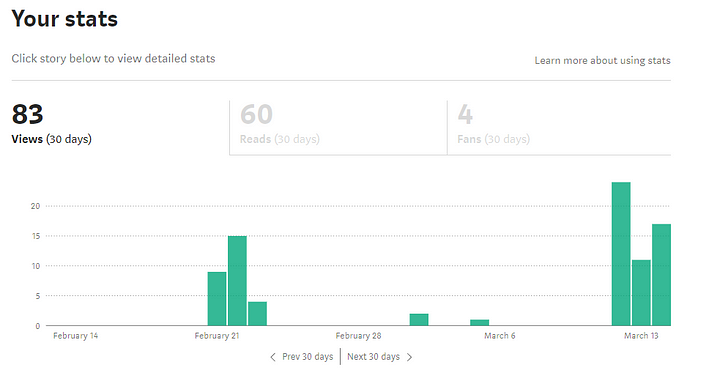The image size is (720, 387).
Task: Click the February 14 axis label
Action: click(75, 336)
